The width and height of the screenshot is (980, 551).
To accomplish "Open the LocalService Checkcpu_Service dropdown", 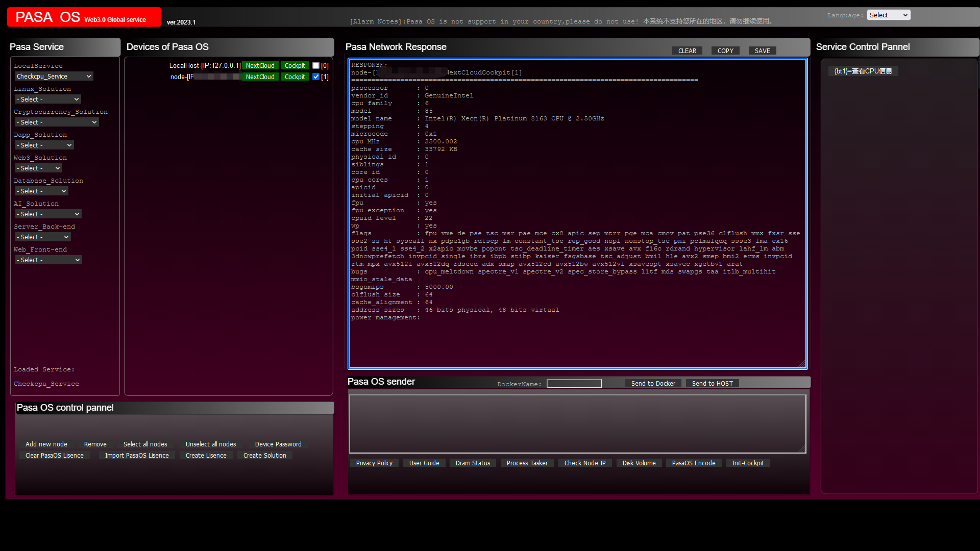I will click(54, 76).
